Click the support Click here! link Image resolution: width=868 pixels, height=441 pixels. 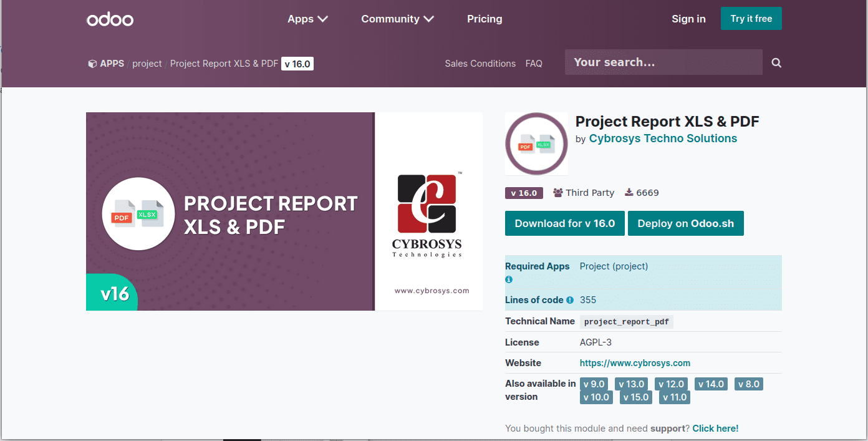click(715, 429)
